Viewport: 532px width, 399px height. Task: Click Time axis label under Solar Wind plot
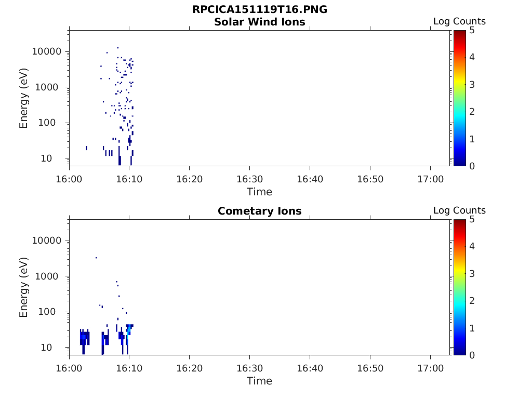pyautogui.click(x=260, y=192)
